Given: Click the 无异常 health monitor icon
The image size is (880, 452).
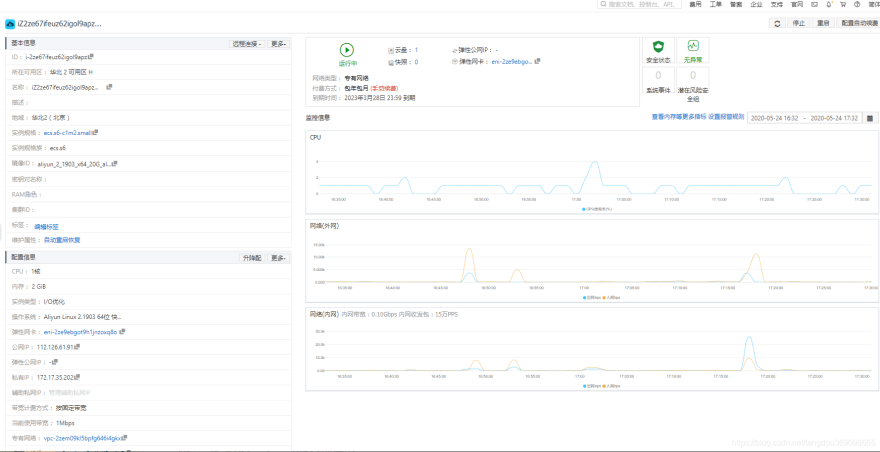Looking at the screenshot, I should (x=693, y=46).
